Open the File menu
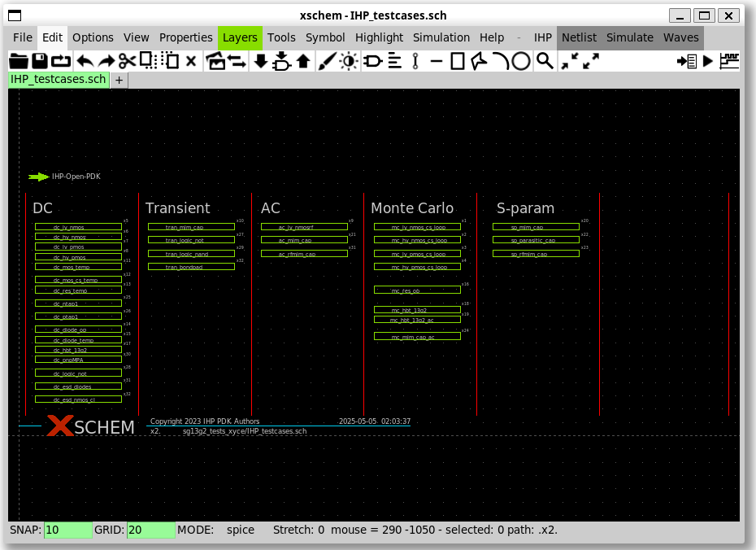Viewport: 756px width, 550px height. coord(23,37)
